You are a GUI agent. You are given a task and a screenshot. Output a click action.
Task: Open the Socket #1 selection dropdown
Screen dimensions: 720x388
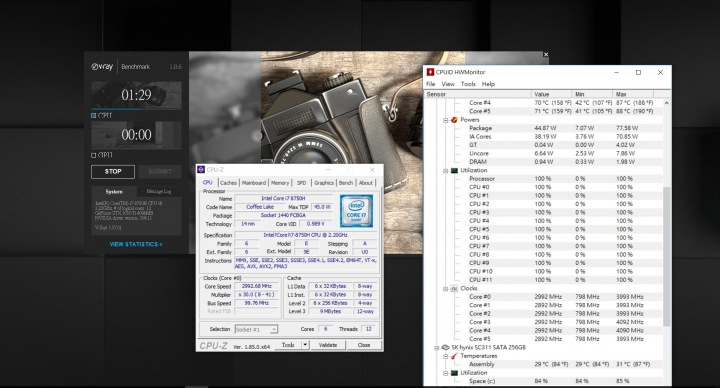(x=256, y=329)
